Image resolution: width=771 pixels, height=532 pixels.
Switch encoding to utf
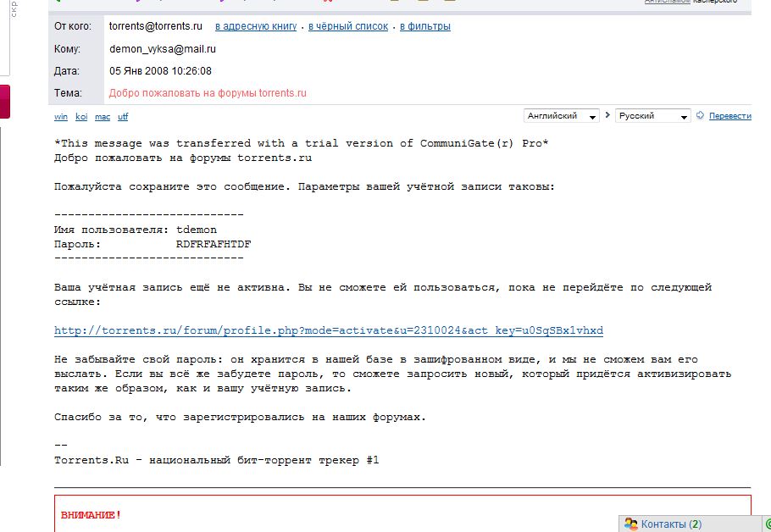(123, 117)
